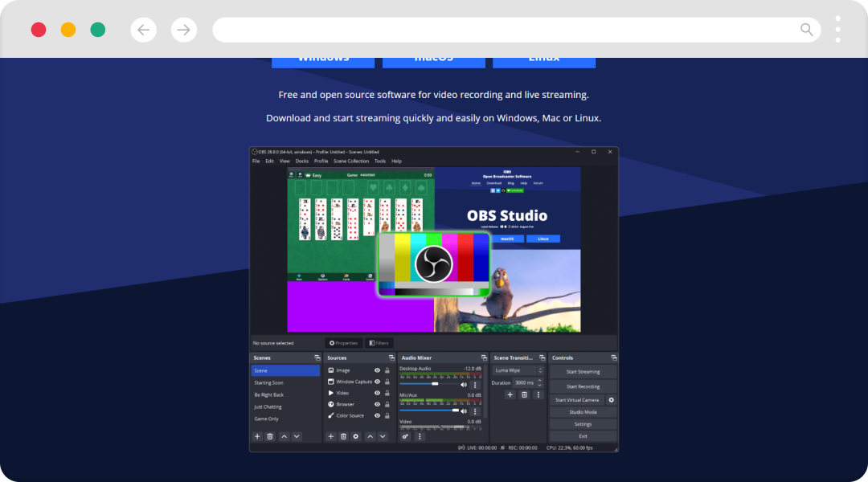Open the File menu
The width and height of the screenshot is (868, 482).
[256, 161]
